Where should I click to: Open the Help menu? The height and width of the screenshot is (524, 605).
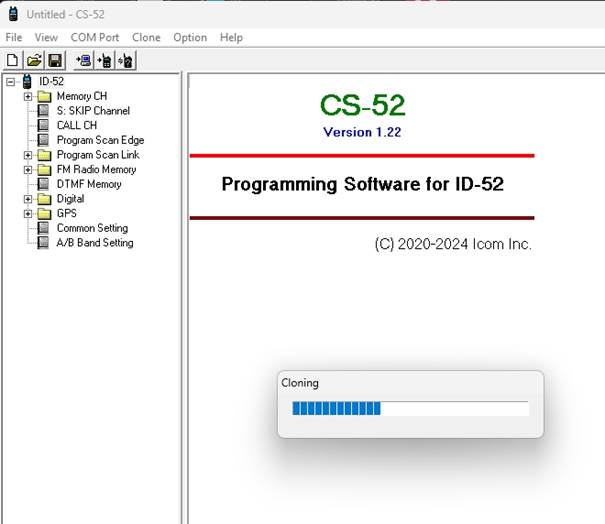click(x=231, y=37)
